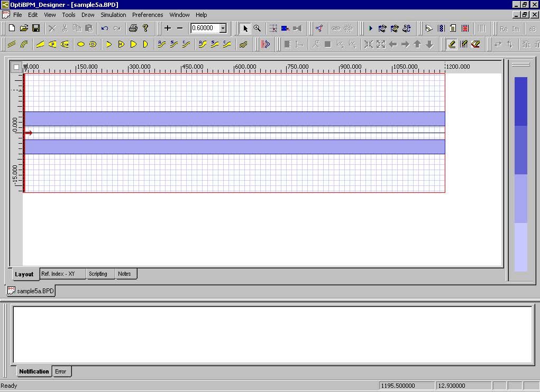Choose the S-Bend Sine Waveguide tool

[173, 44]
